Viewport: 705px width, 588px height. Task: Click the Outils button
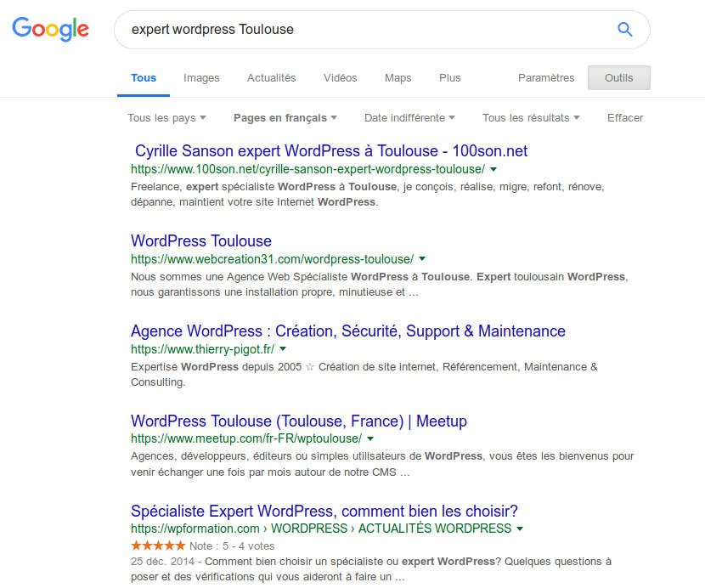(618, 77)
